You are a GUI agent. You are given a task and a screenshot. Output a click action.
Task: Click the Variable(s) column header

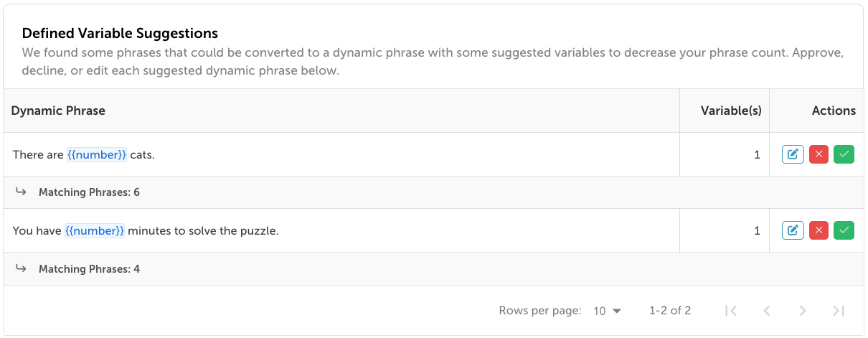click(731, 111)
